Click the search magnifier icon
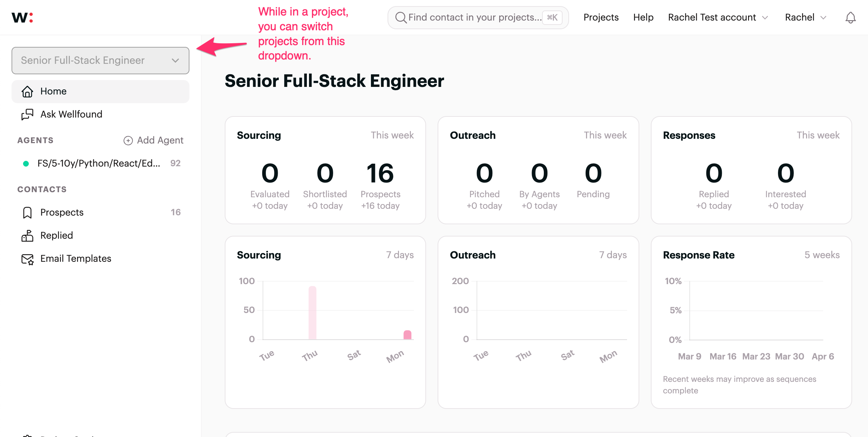The image size is (868, 437). 401,17
